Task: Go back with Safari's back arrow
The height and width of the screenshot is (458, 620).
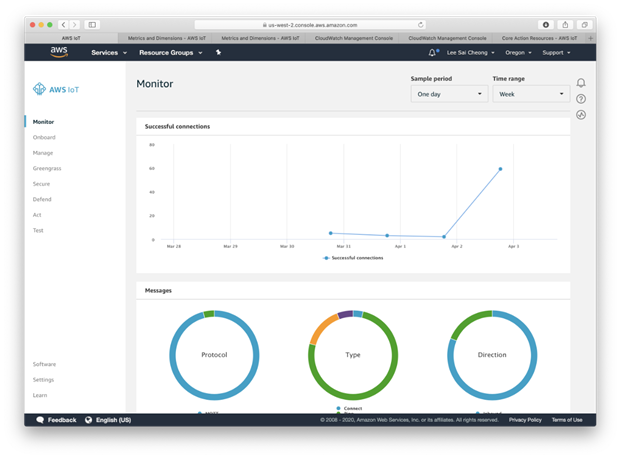Action: 64,25
